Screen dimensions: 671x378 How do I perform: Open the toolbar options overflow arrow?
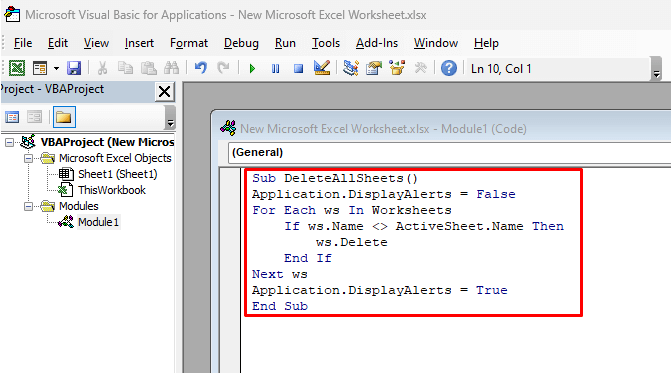coord(656,69)
